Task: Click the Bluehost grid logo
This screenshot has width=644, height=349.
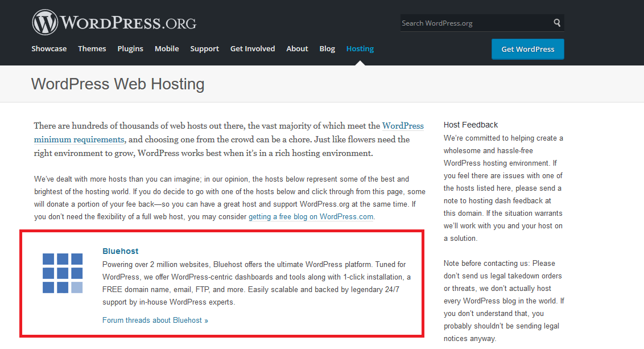Action: click(x=63, y=273)
